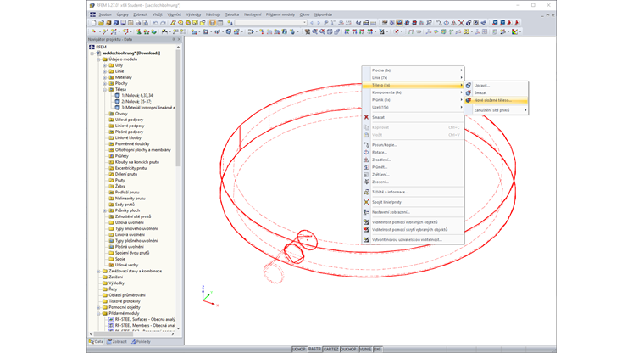Image resolution: width=644 pixels, height=353 pixels.
Task: Click Nastavení zobrazení in context menu
Action: pyautogui.click(x=414, y=212)
